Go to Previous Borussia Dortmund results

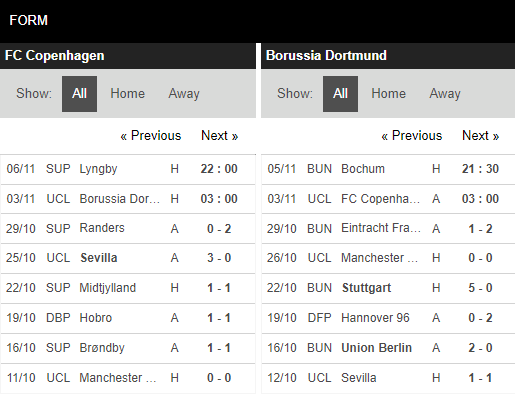coord(412,136)
